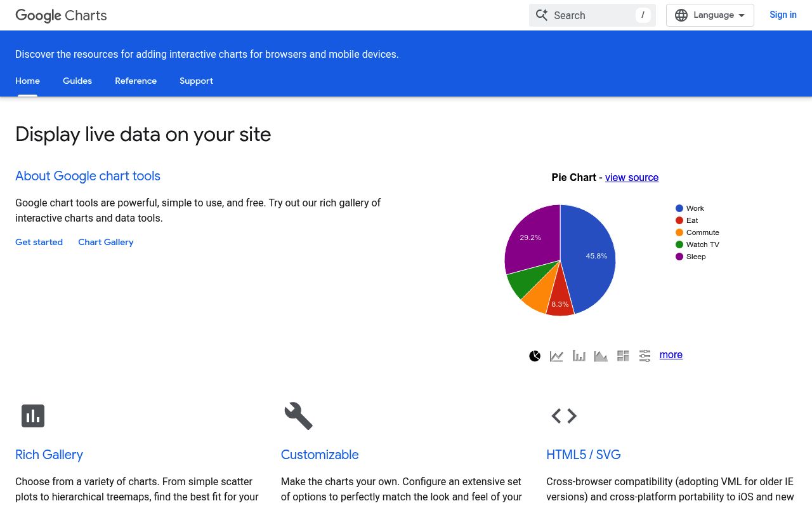Image resolution: width=812 pixels, height=508 pixels.
Task: Open the Chart Gallery link
Action: tap(106, 242)
